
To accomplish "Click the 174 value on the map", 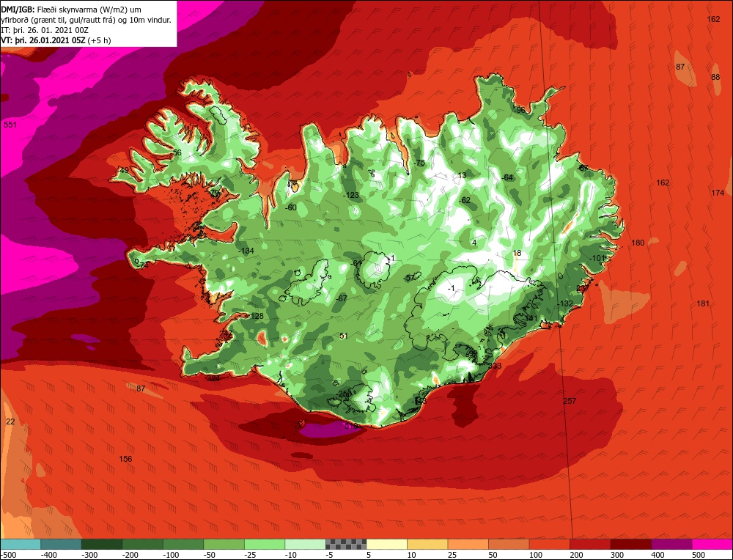I will pyautogui.click(x=718, y=193).
